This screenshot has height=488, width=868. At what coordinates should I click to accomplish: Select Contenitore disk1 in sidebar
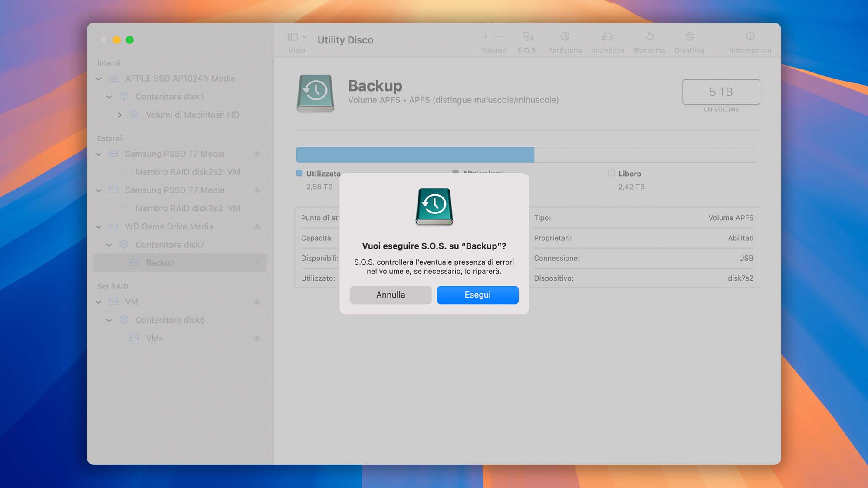tap(180, 97)
